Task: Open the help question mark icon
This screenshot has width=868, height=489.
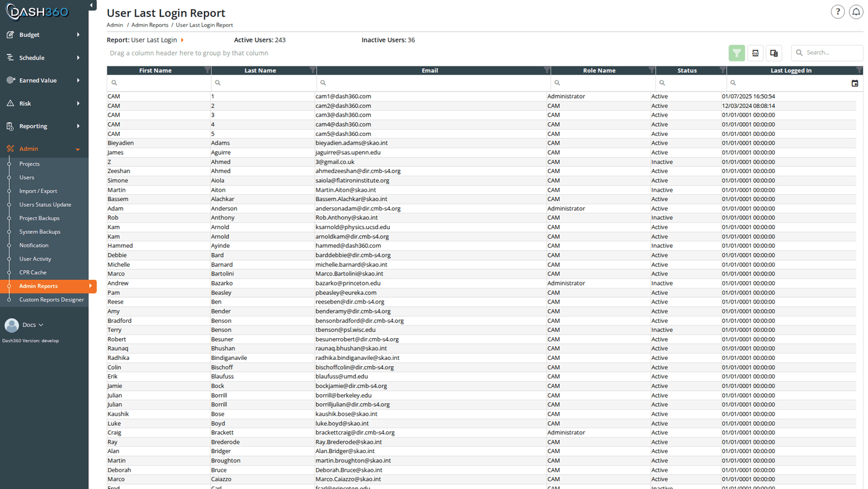Action: point(838,12)
